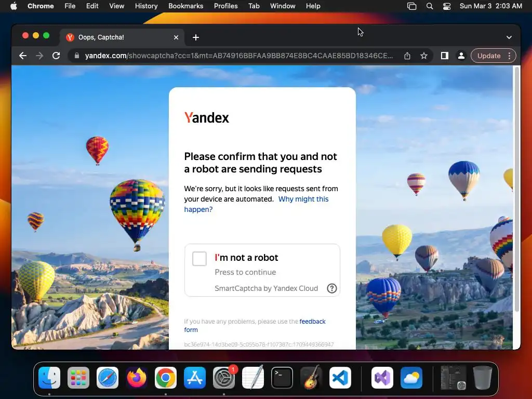
Task: Open Spotlight search in menu bar
Action: 430,6
